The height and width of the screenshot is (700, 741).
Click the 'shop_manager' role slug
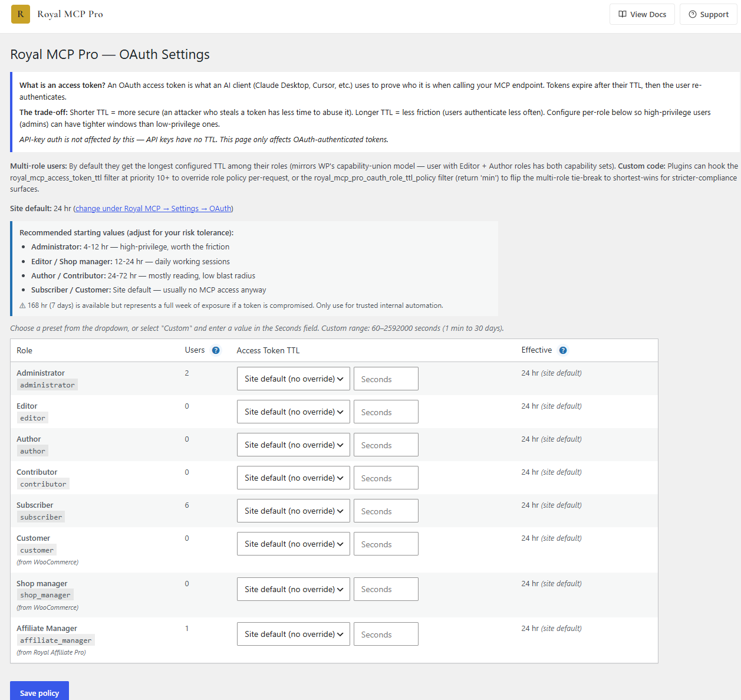45,595
